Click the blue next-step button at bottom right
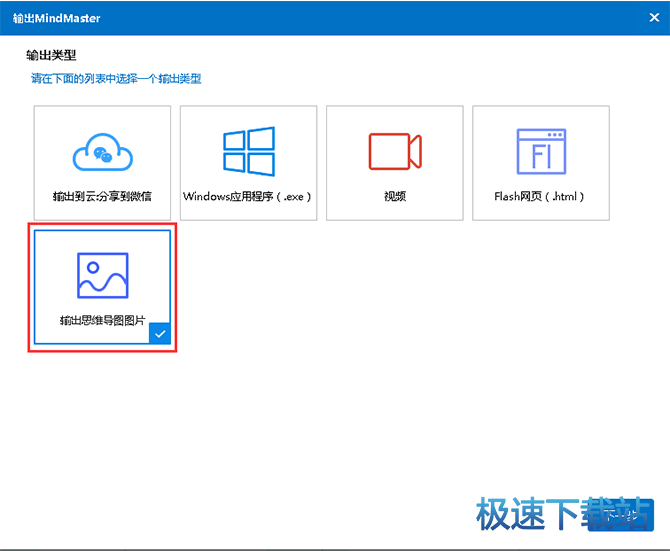The height and width of the screenshot is (551, 670). coord(620,515)
